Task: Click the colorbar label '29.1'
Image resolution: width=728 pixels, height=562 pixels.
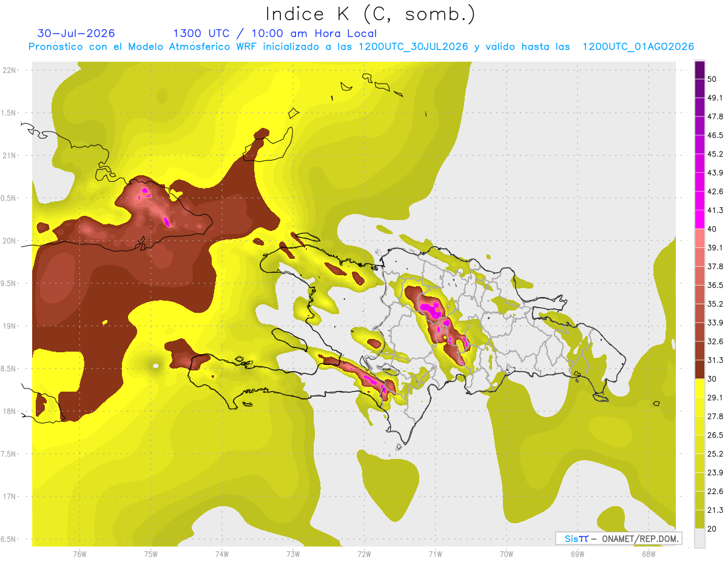Action: [715, 397]
